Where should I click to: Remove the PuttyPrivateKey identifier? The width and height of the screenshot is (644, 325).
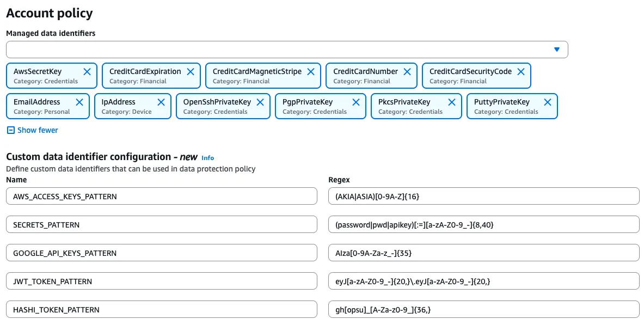(x=548, y=102)
